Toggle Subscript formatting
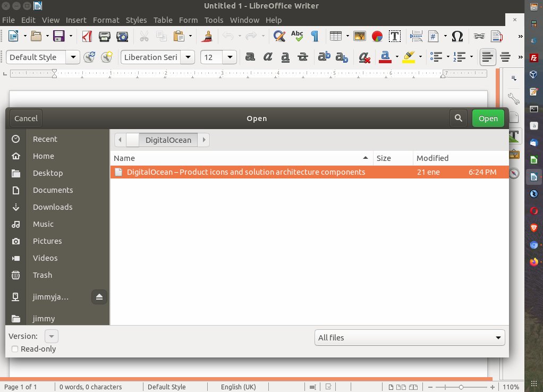 tap(342, 57)
